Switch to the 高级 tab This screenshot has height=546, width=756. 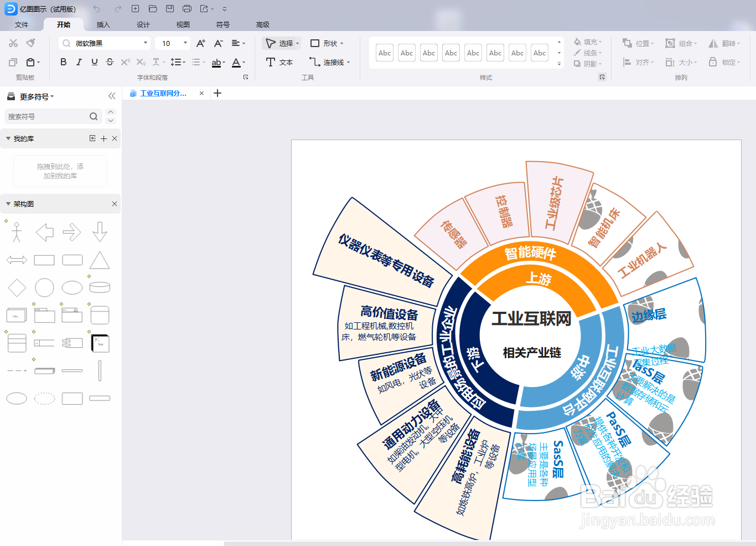263,25
